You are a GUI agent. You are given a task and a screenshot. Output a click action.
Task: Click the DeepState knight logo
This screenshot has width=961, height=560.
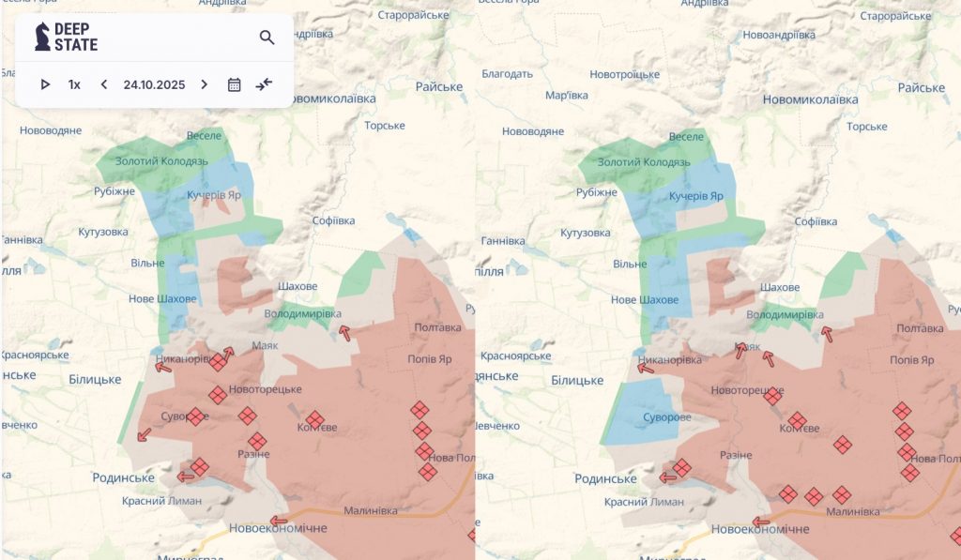[x=42, y=37]
